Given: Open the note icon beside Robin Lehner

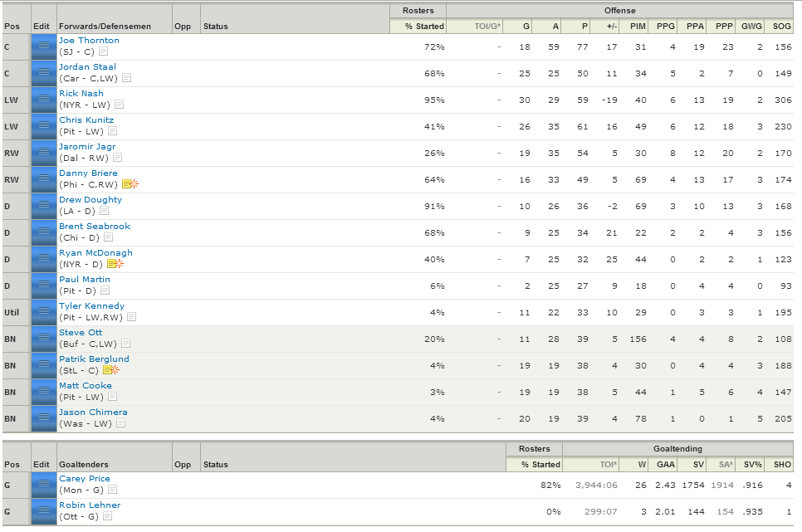Looking at the screenshot, I should coord(107,516).
